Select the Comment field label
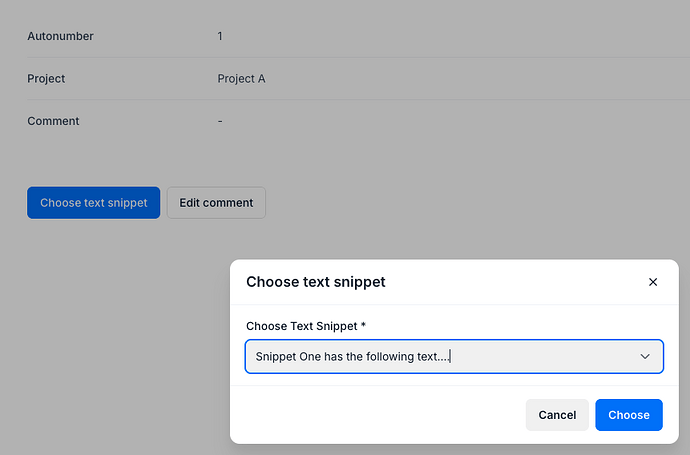 tap(53, 121)
